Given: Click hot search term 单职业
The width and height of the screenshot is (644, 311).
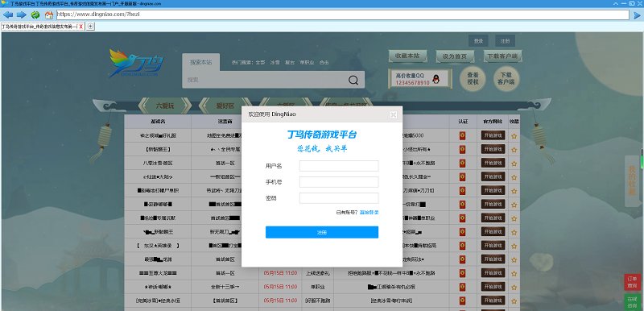Looking at the screenshot, I should tap(307, 63).
